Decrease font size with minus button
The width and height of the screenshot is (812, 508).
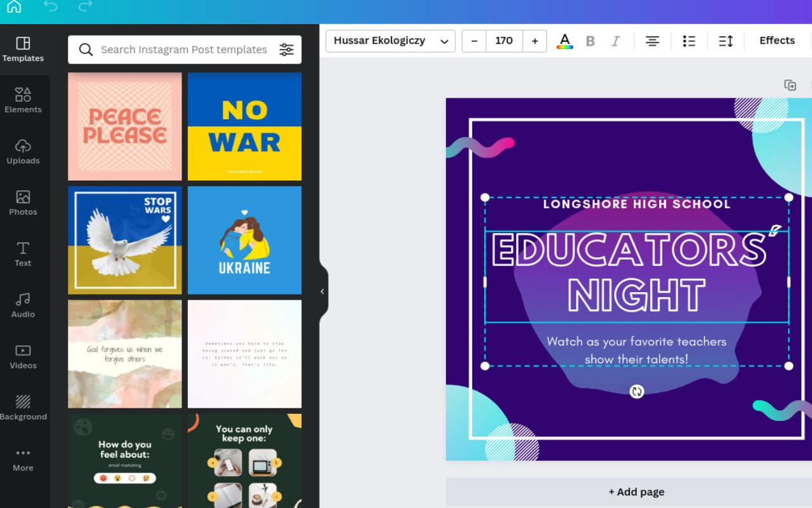[474, 41]
